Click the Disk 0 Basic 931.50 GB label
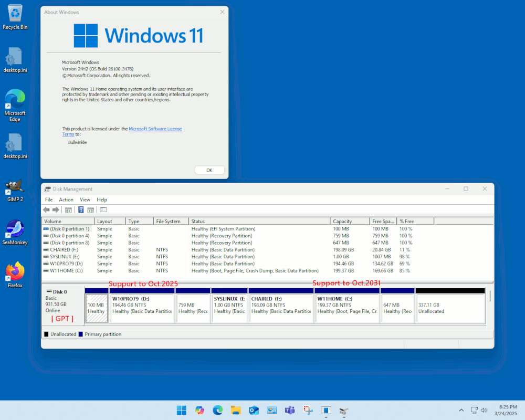 tap(62, 305)
